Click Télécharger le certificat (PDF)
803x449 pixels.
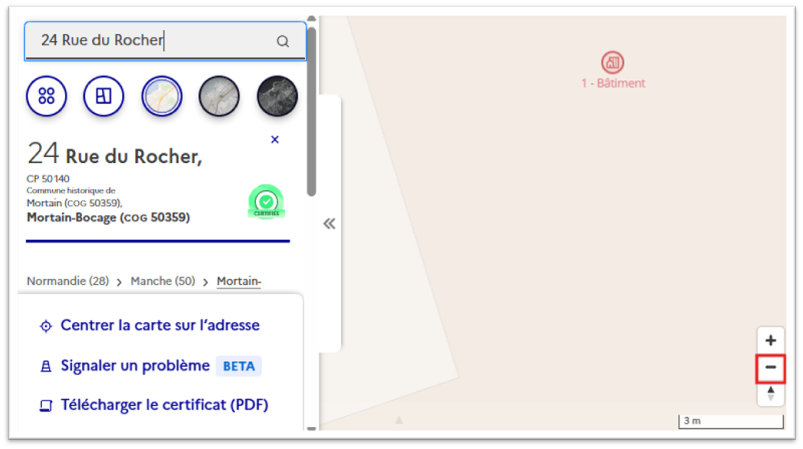tap(164, 405)
